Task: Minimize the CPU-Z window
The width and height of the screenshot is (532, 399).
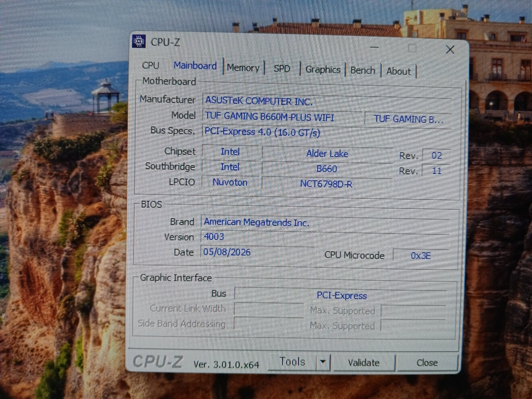Action: [374, 47]
